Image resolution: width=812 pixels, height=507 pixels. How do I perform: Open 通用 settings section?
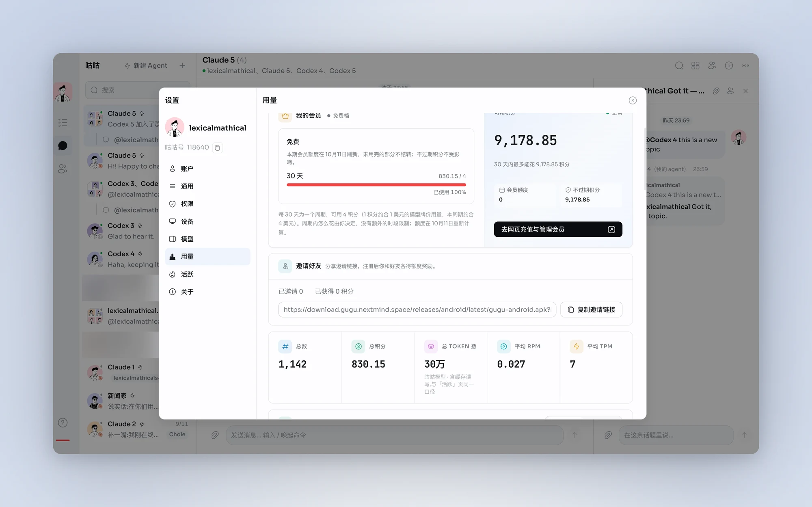click(x=207, y=186)
